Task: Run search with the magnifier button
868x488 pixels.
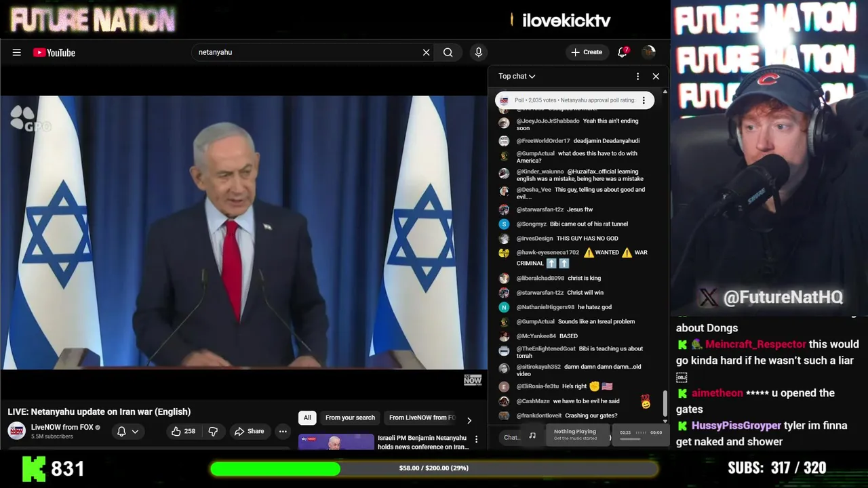Action: point(448,52)
